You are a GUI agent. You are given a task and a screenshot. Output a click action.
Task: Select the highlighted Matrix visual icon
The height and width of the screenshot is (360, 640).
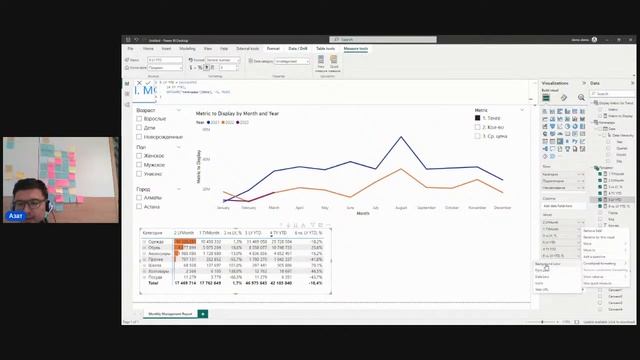560,141
